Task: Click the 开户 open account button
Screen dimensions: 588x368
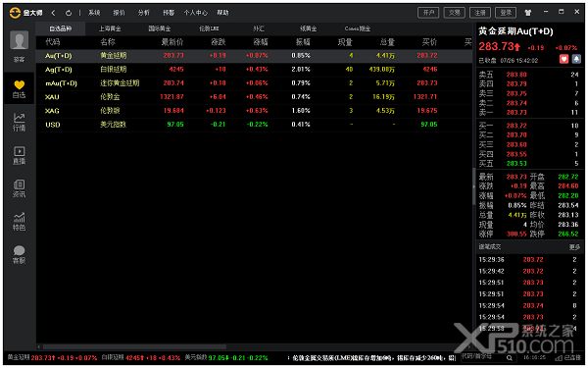Action: [x=428, y=13]
